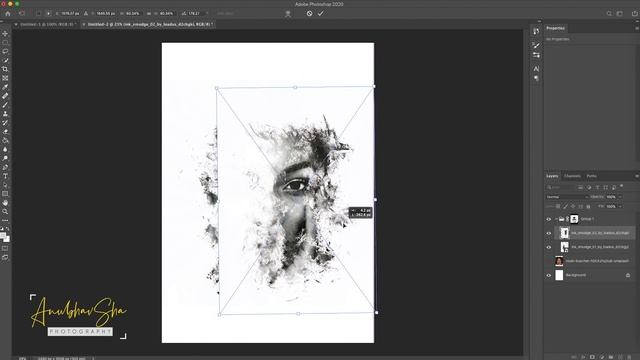Click the Share icon at top right
640x360 pixels.
tap(635, 13)
